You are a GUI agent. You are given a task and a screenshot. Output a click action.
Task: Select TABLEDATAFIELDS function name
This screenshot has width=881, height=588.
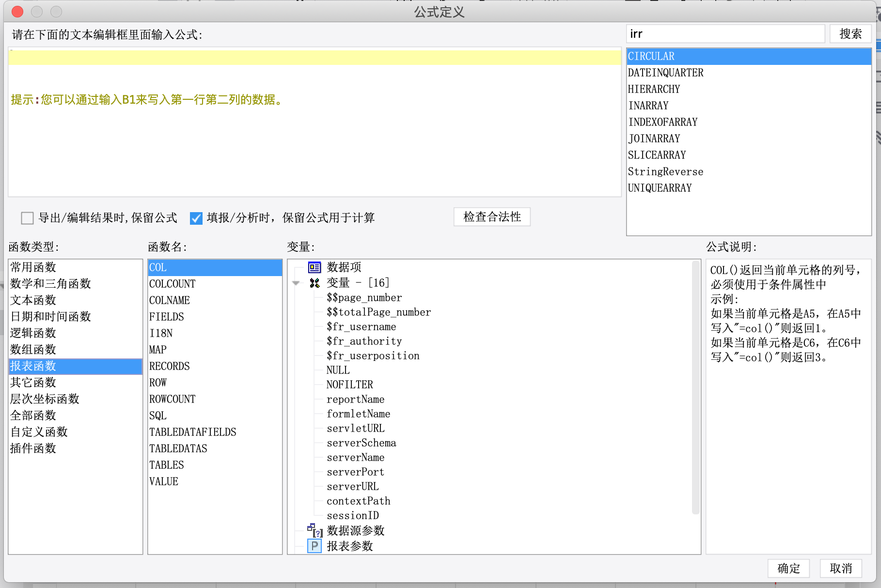215,432
